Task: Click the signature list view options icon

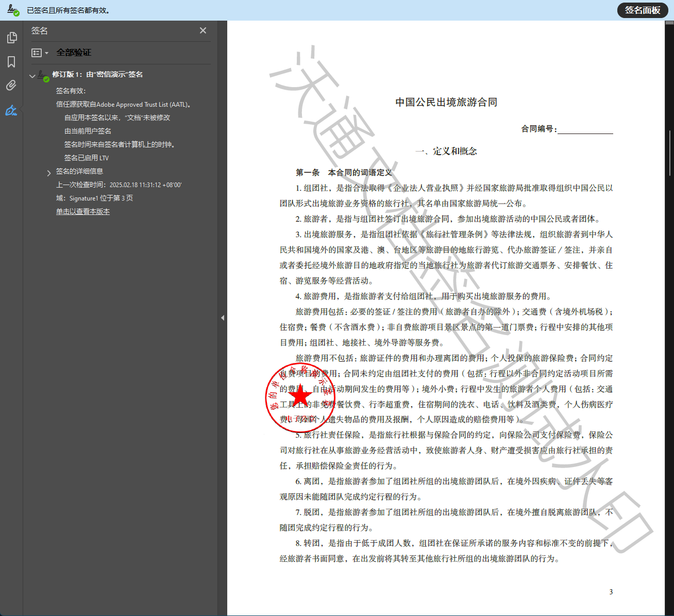Action: (x=37, y=53)
